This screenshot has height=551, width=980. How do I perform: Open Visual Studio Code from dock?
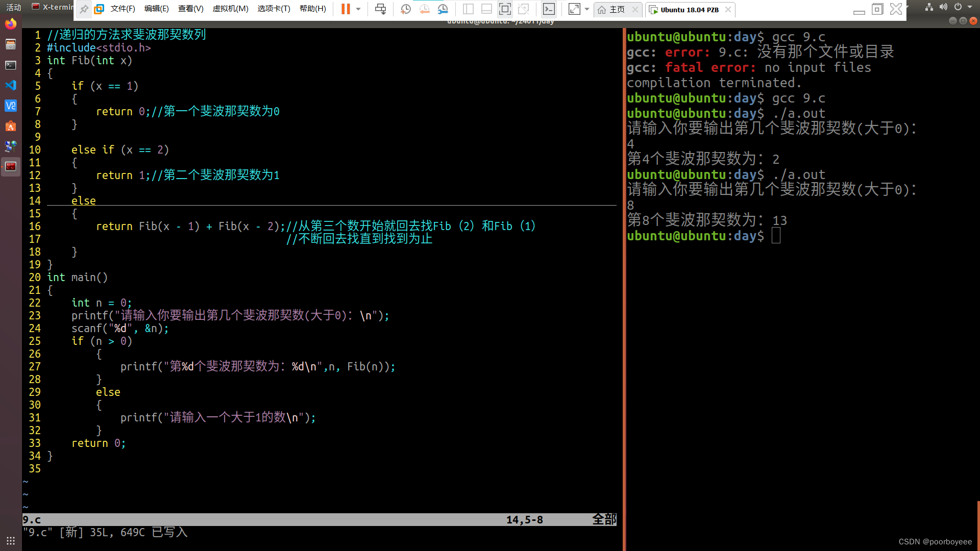(x=11, y=85)
